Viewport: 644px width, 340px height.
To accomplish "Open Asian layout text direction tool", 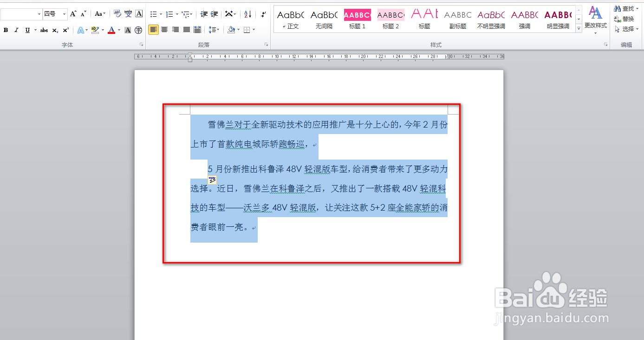I will point(229,14).
